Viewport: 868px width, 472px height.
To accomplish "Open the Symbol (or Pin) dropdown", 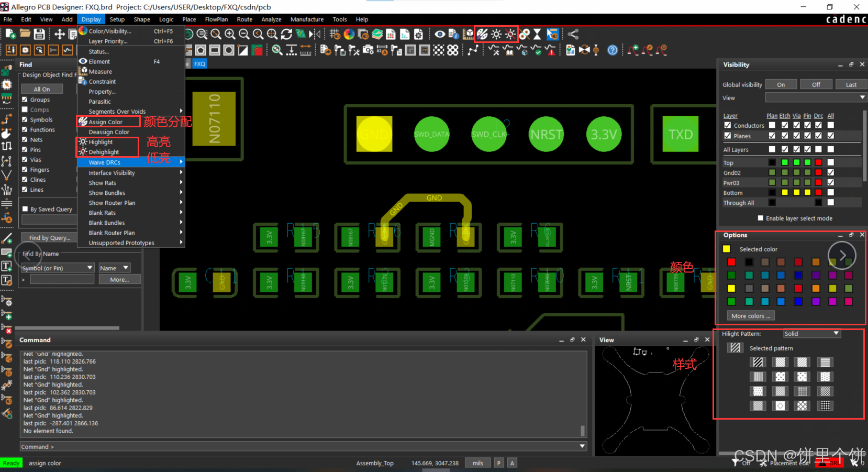I will tap(58, 268).
